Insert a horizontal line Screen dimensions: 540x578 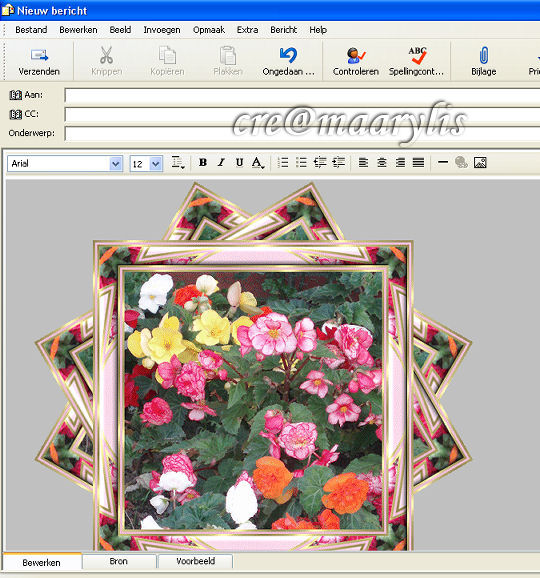coord(443,162)
